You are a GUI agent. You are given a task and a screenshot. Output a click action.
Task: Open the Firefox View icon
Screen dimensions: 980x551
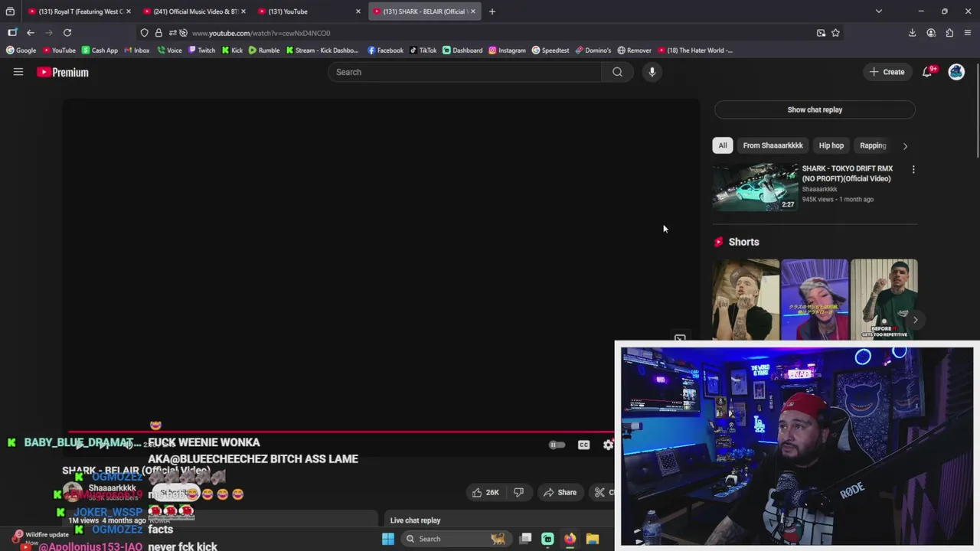point(10,11)
